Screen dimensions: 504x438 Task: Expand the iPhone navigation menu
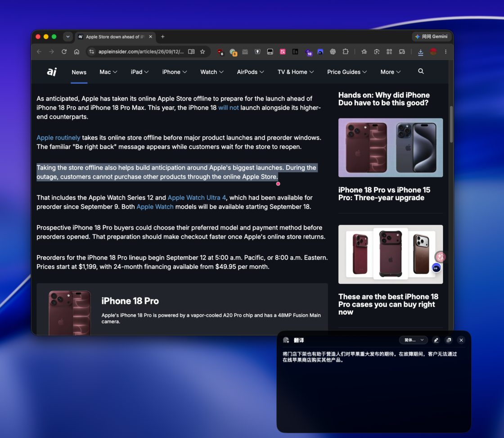point(175,72)
